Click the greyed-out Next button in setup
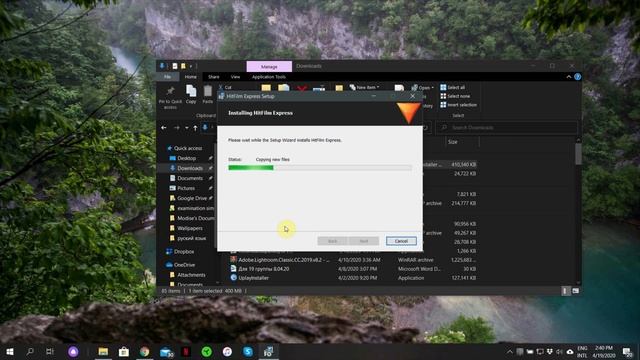Viewport: 640px width, 360px height. pos(364,241)
